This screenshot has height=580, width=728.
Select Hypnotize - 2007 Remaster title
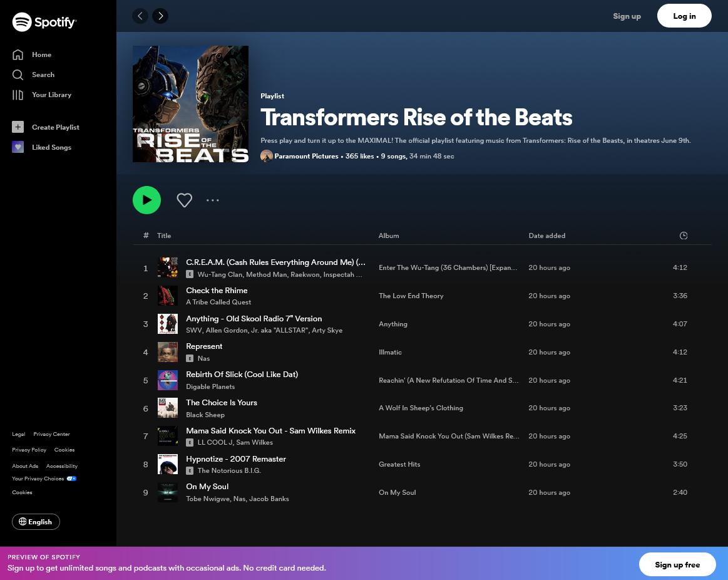point(236,458)
